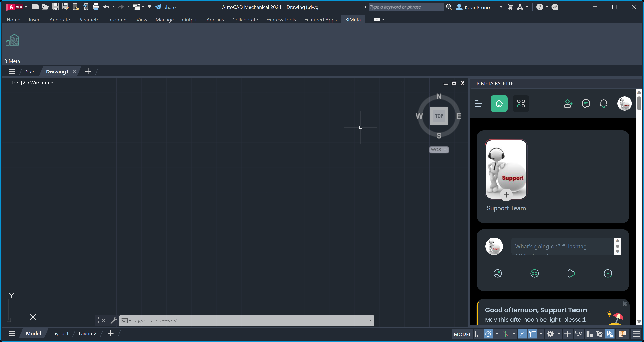Open BIMeta chat messages icon

coord(586,104)
